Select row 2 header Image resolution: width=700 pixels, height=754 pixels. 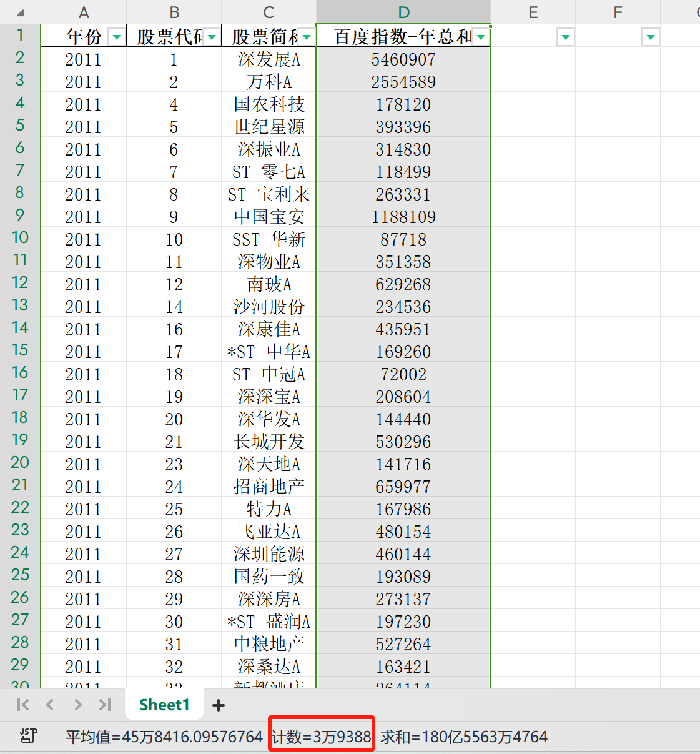pyautogui.click(x=20, y=58)
